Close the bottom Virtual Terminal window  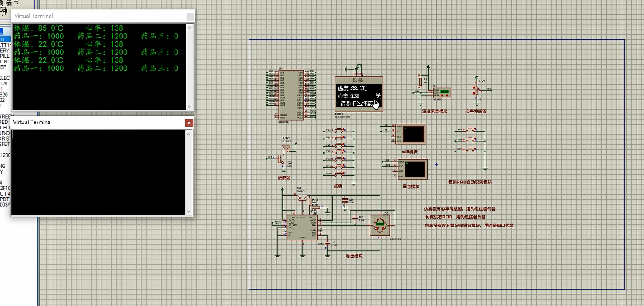tap(189, 123)
